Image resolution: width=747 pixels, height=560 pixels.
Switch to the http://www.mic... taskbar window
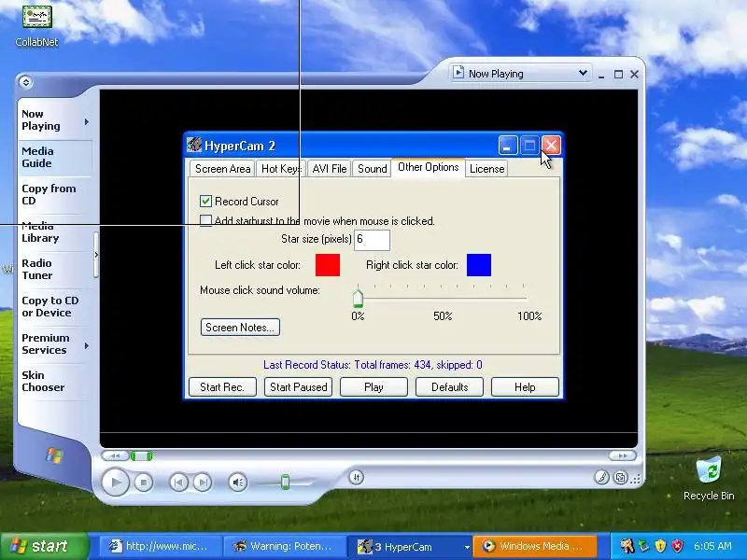tap(161, 546)
